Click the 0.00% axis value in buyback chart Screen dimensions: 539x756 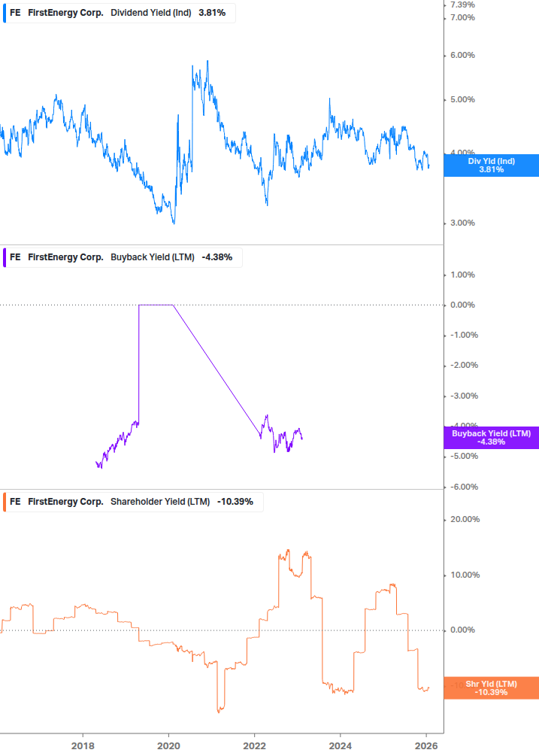click(462, 305)
